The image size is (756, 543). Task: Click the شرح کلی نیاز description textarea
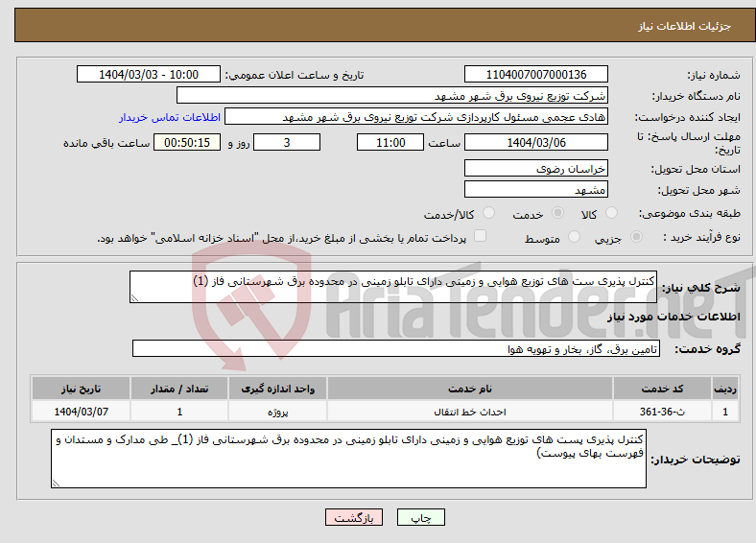pos(393,287)
